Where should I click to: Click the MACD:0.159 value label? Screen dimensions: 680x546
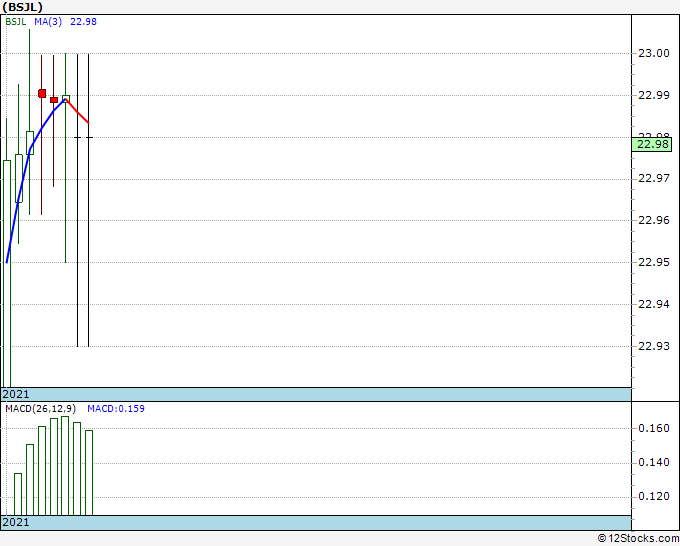[x=116, y=409]
